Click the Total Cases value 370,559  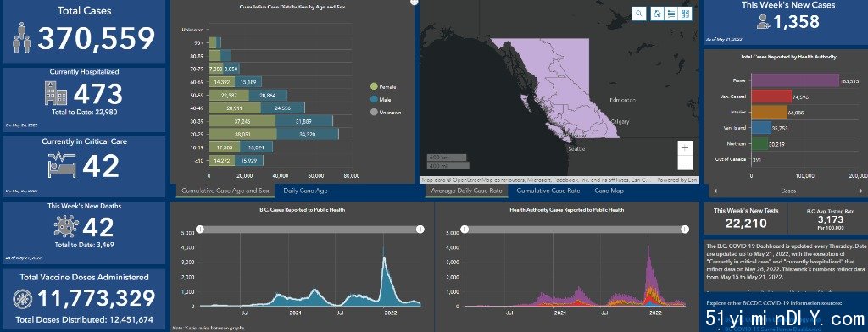click(97, 39)
